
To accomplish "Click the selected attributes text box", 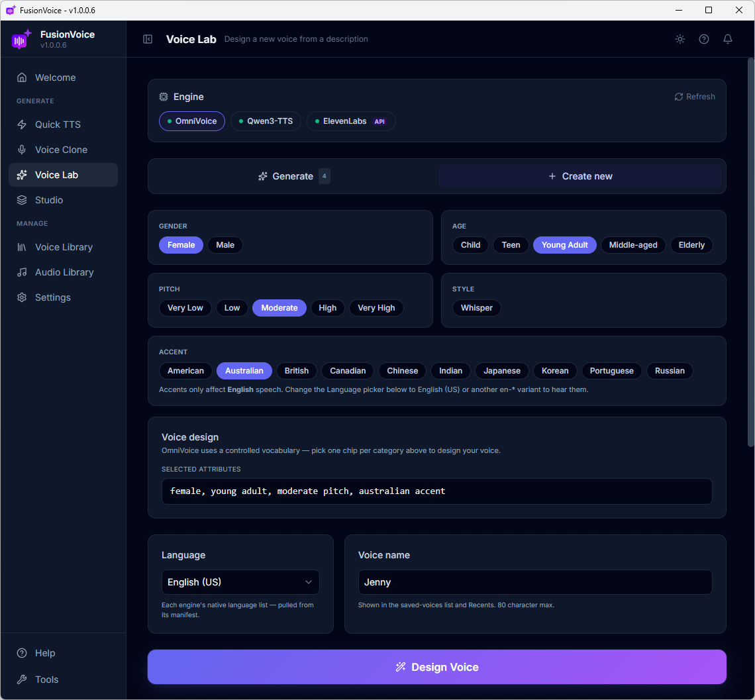I will [436, 491].
